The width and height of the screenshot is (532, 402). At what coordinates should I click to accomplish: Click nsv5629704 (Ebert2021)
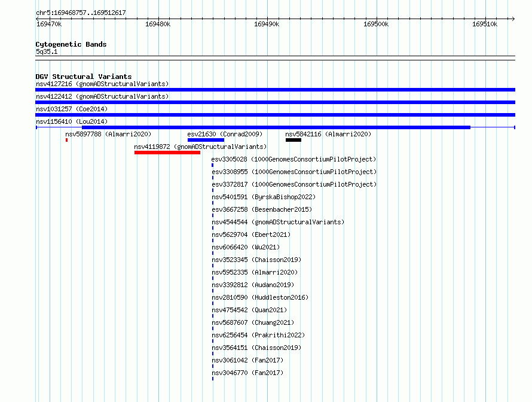[251, 234]
